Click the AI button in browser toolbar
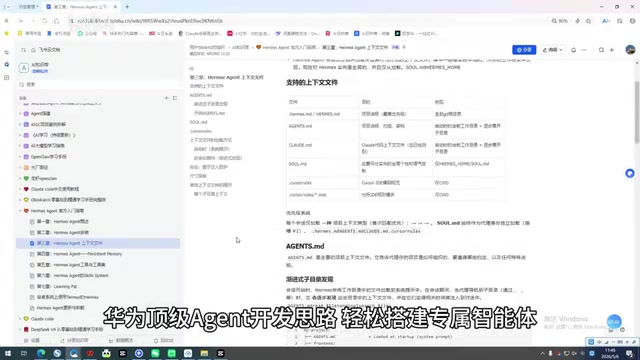Image resolution: width=640 pixels, height=360 pixels. (606, 21)
